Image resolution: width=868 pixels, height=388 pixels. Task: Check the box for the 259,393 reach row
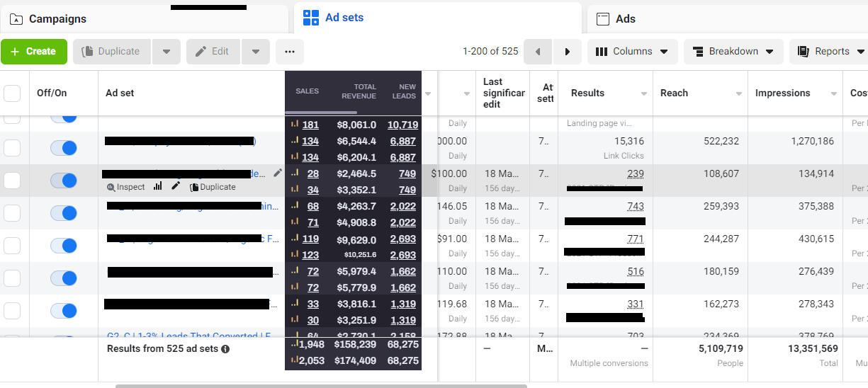12,213
